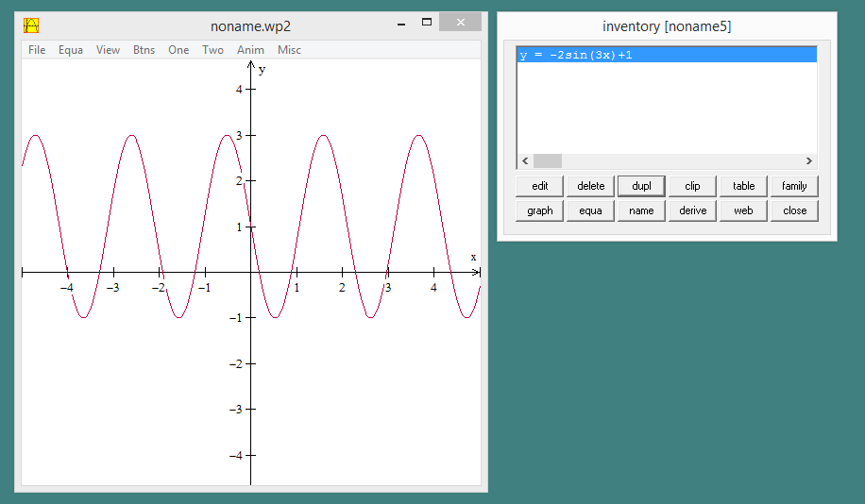Open the View menu

pos(108,50)
